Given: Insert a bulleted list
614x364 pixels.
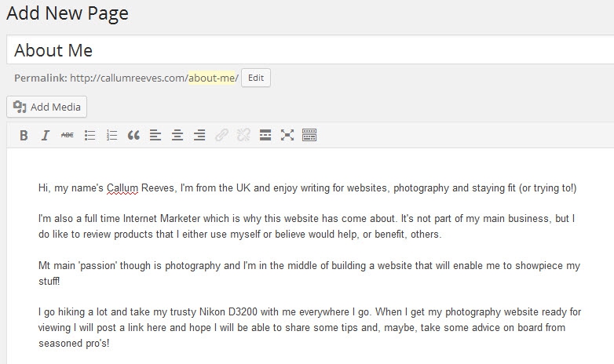Looking at the screenshot, I should (x=90, y=136).
